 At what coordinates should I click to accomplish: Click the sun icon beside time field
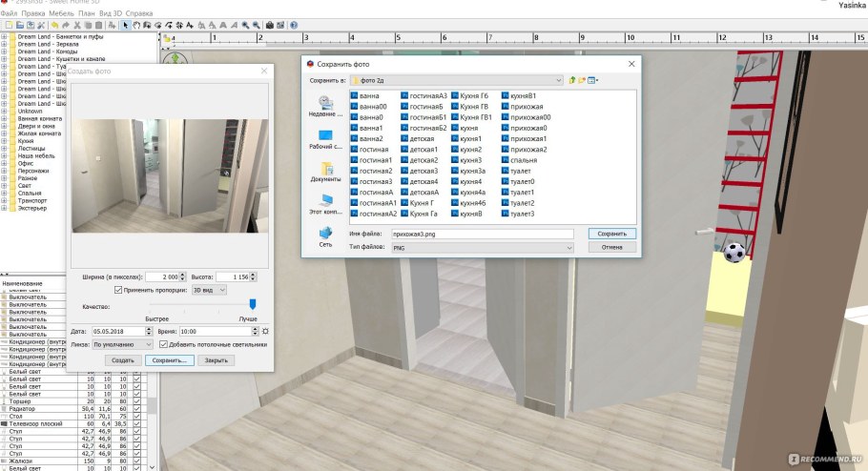[x=265, y=331]
